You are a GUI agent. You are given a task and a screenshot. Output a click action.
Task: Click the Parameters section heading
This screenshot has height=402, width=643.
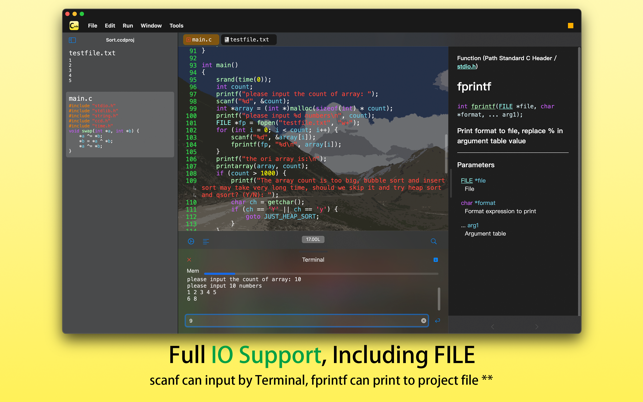click(476, 165)
